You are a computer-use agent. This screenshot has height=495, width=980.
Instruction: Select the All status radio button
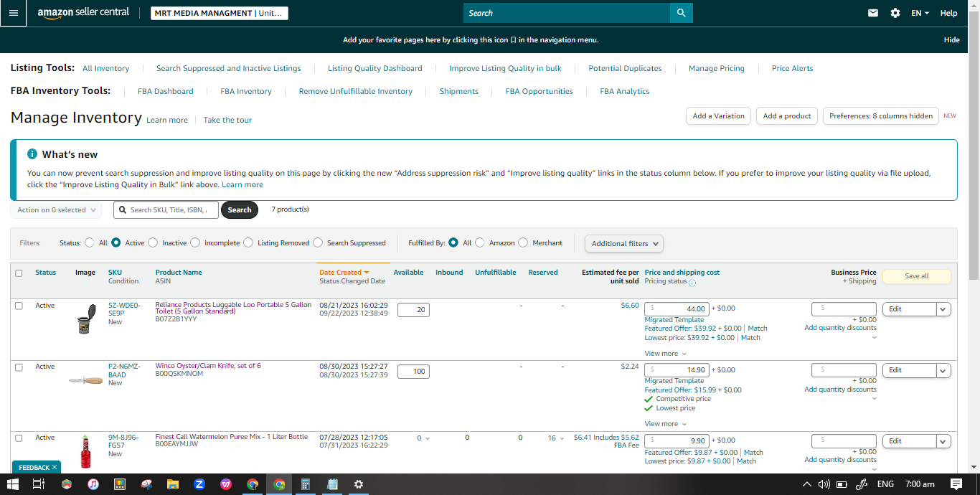tap(90, 242)
